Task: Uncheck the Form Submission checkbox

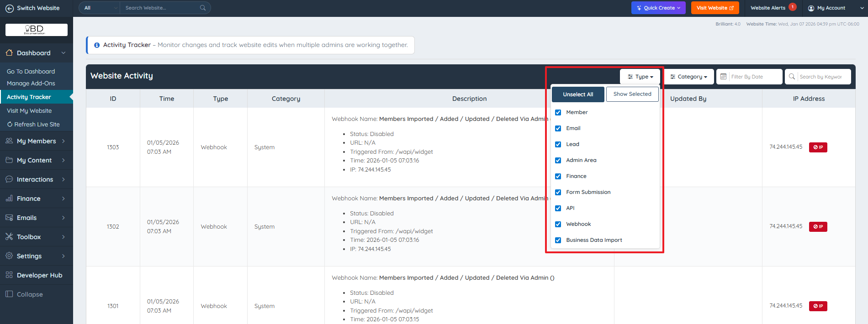Action: tap(558, 193)
